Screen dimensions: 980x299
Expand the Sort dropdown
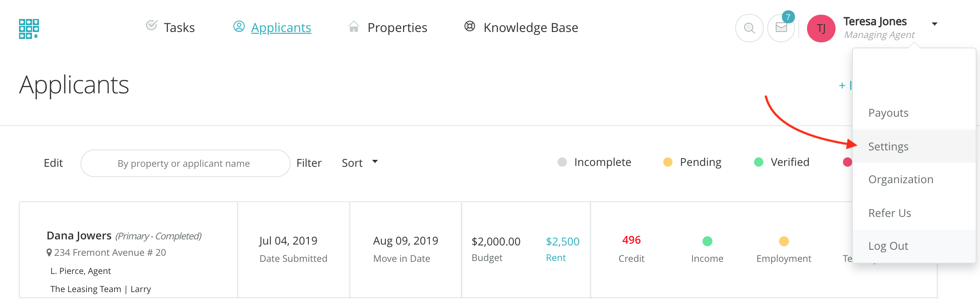tap(360, 163)
